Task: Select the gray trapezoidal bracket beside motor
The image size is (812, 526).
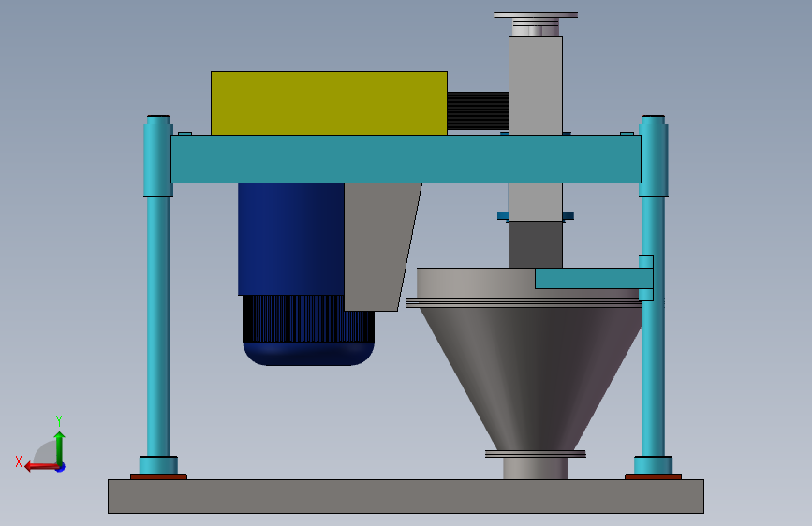Action: tap(380, 246)
